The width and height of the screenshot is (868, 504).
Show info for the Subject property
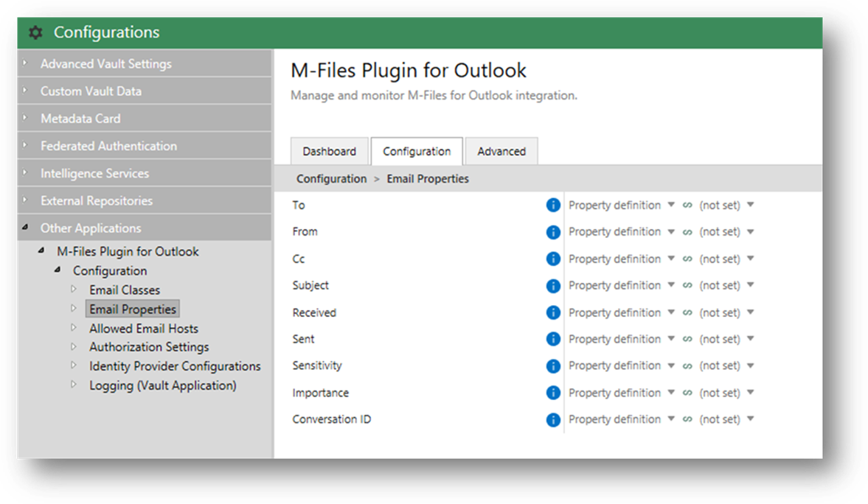click(x=553, y=285)
